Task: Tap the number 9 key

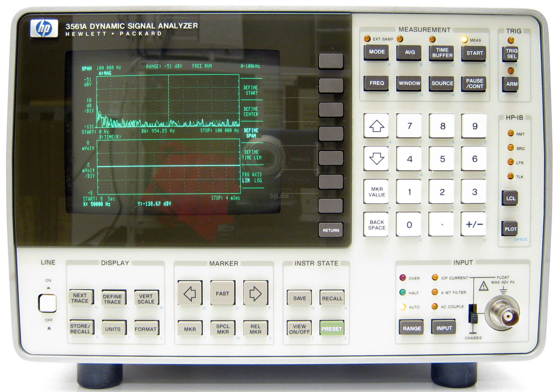Action: click(474, 126)
